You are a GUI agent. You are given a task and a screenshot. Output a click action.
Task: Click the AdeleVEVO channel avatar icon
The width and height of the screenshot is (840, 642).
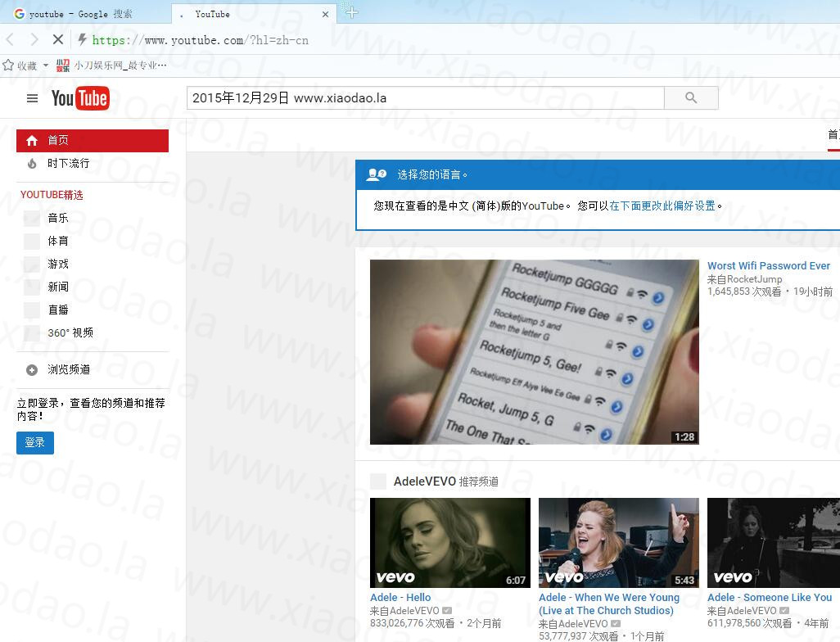tap(378, 481)
